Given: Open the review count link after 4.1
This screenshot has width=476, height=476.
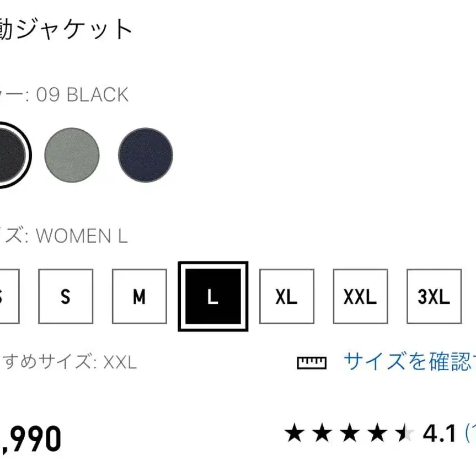Looking at the screenshot, I should [470, 434].
